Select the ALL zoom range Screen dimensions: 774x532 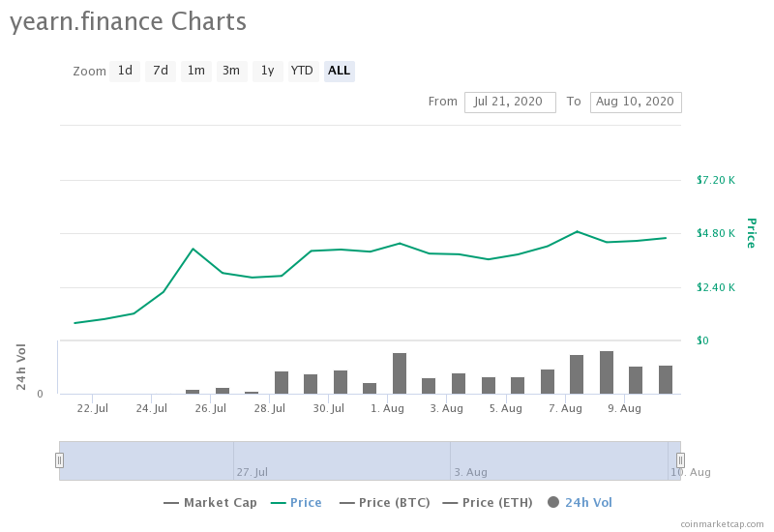click(x=340, y=71)
